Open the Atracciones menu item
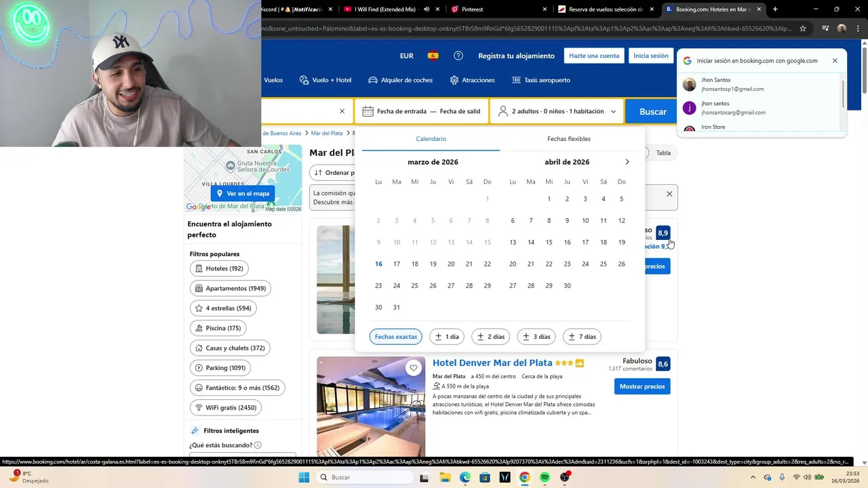The height and width of the screenshot is (488, 868). (472, 80)
